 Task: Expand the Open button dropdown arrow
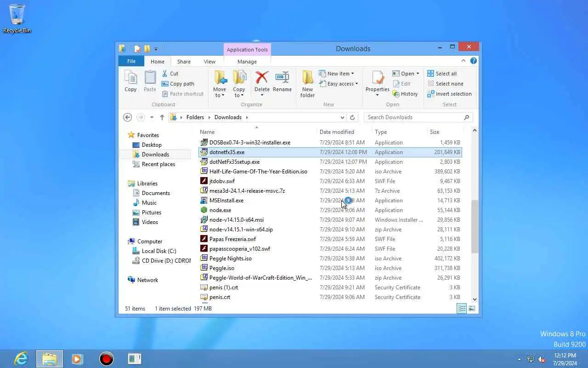point(418,74)
